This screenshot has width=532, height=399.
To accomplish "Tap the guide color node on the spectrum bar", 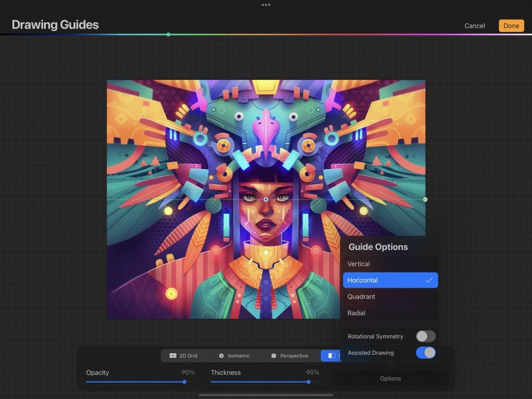I will pyautogui.click(x=169, y=34).
